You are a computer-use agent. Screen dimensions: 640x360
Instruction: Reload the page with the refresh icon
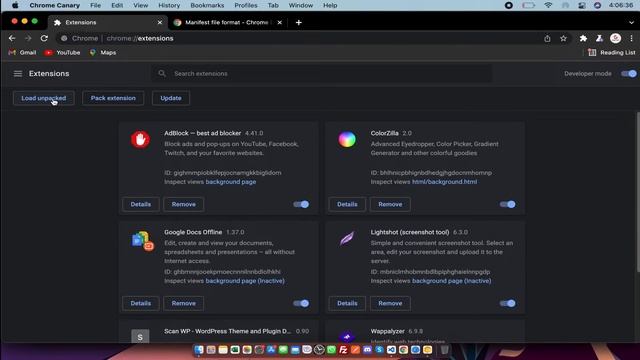44,38
